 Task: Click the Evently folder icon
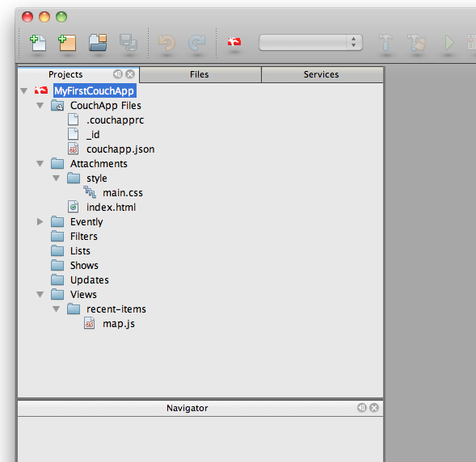57,222
